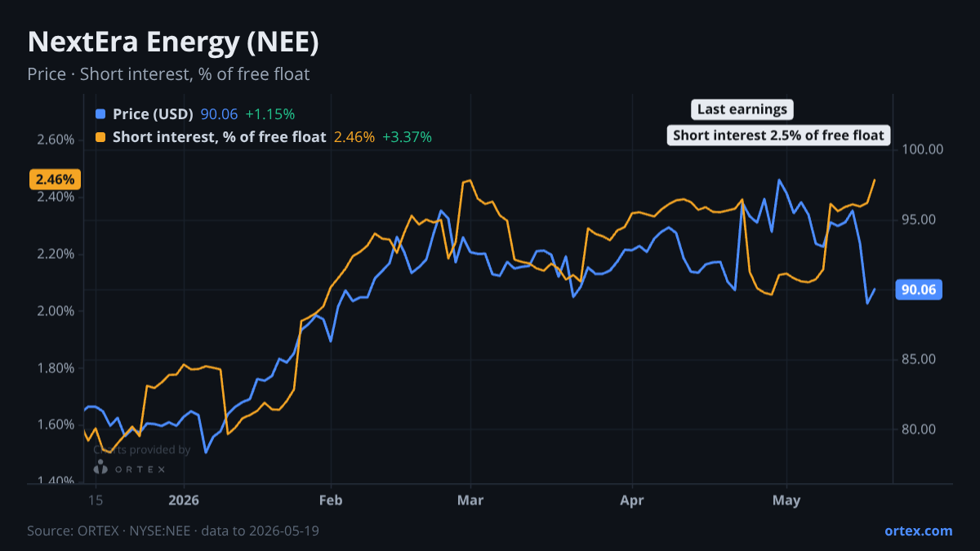The height and width of the screenshot is (551, 980).
Task: Click the subtitle Price · Short interest, % of free float
Action: click(x=168, y=74)
